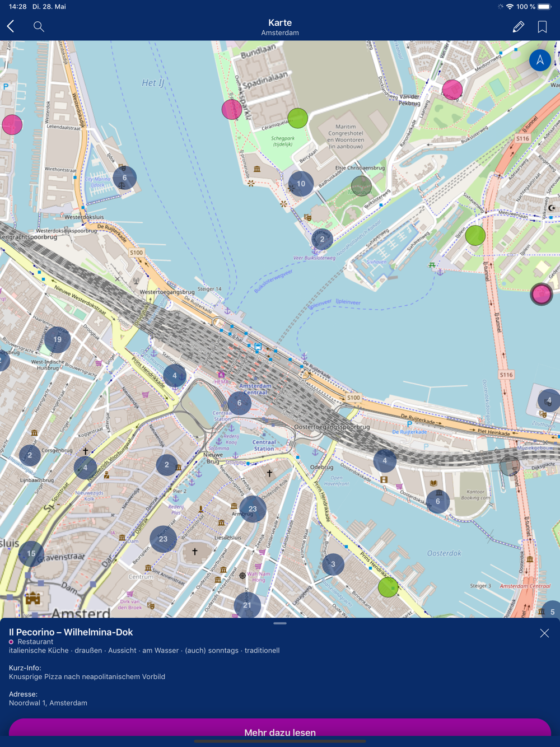
Task: Open the cluster marker labeled 19
Action: pyautogui.click(x=57, y=339)
